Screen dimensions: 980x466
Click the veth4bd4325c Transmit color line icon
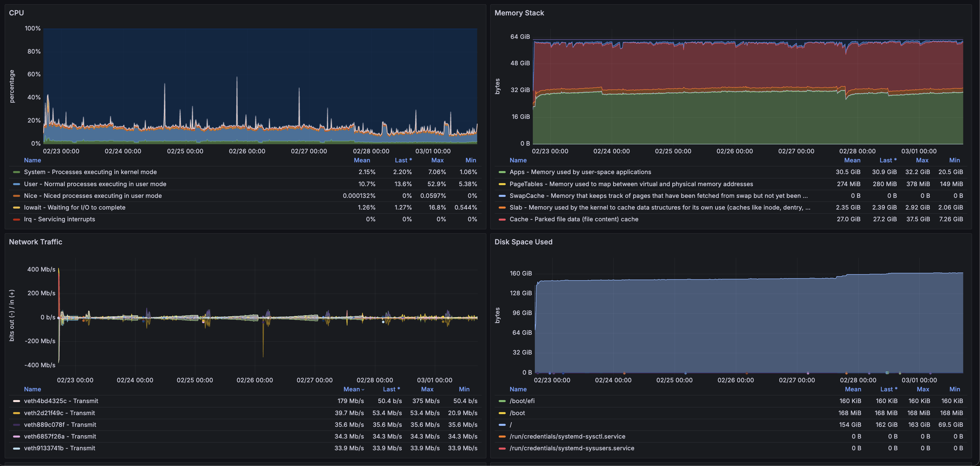[16, 401]
